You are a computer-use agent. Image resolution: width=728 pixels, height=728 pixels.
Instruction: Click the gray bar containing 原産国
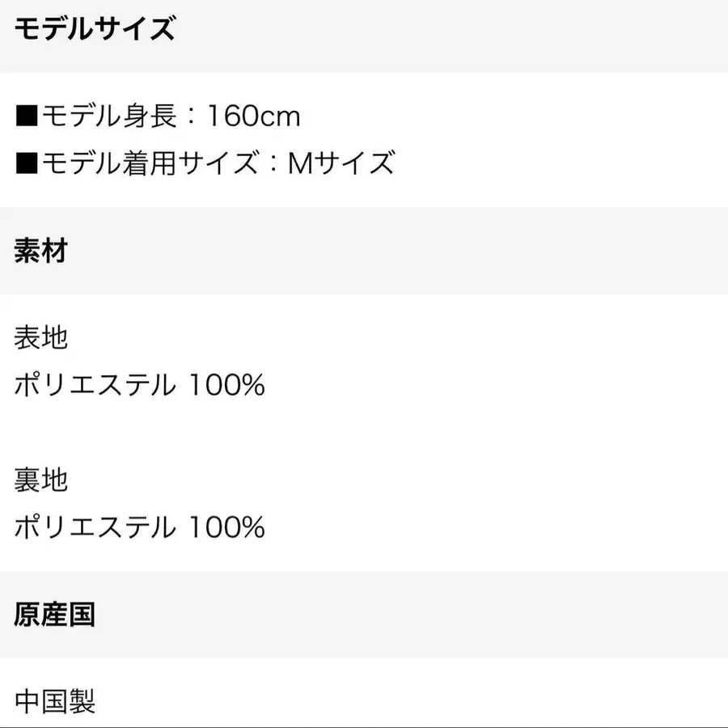(x=364, y=614)
